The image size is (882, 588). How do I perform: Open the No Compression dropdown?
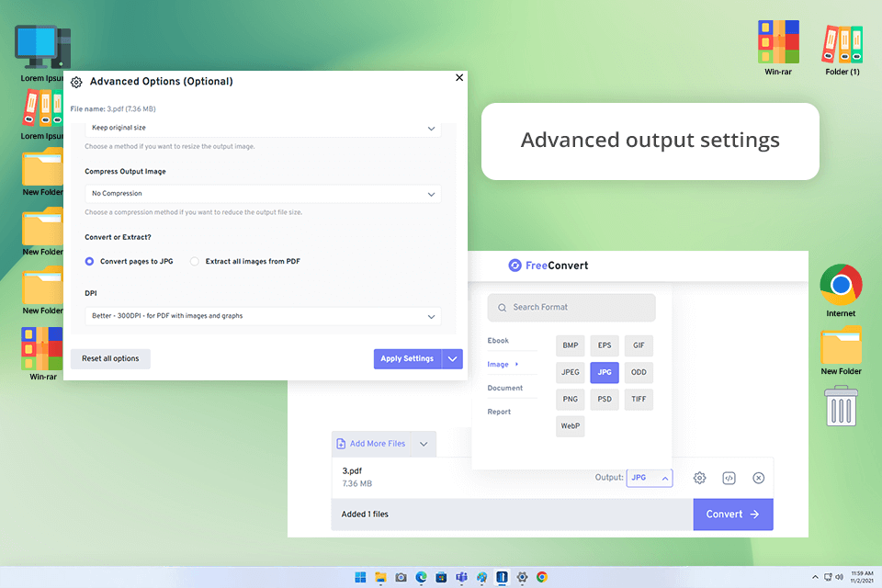[x=263, y=194]
